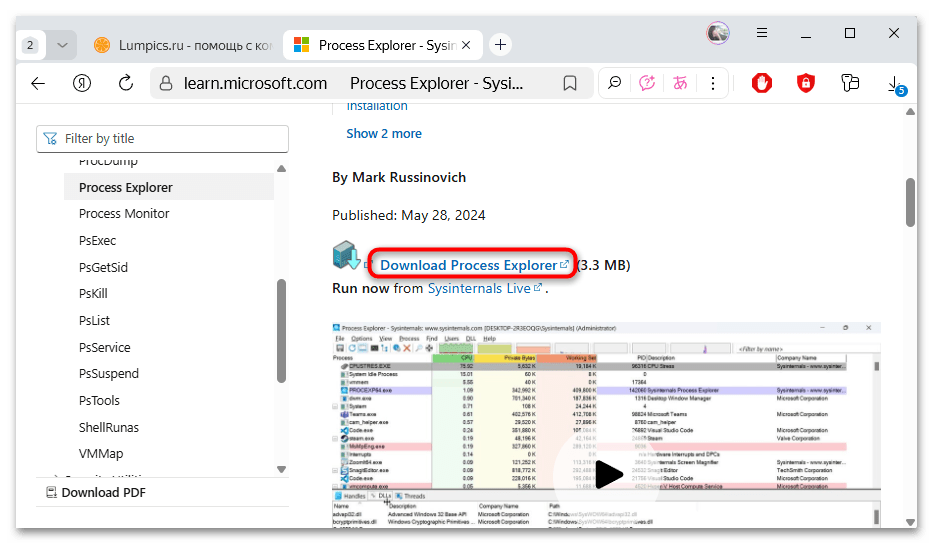The width and height of the screenshot is (933, 544).
Task: Close the Process Explorer tab
Action: 466,45
